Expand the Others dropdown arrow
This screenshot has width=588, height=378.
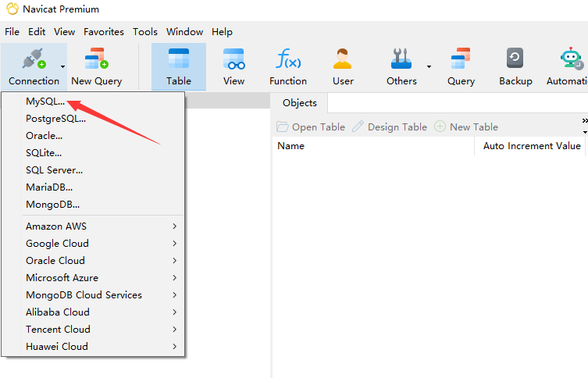point(429,66)
